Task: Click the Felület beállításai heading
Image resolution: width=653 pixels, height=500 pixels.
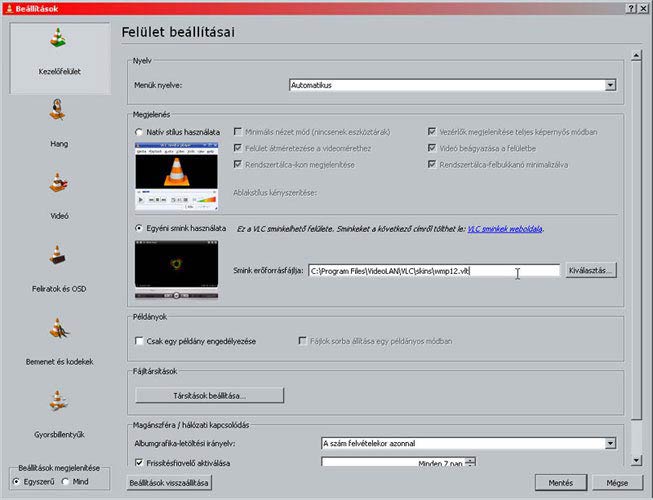Action: (x=178, y=32)
